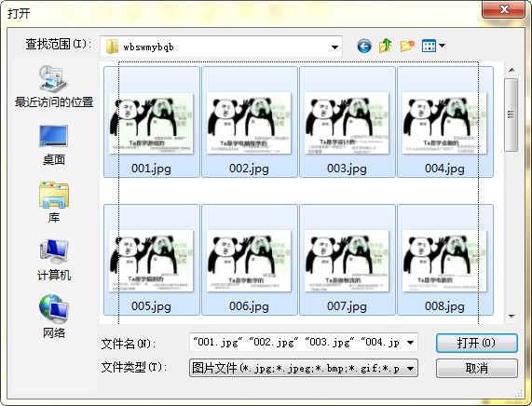The height and width of the screenshot is (406, 532).
Task: Select thumbnail 001.jpg
Action: [151, 122]
